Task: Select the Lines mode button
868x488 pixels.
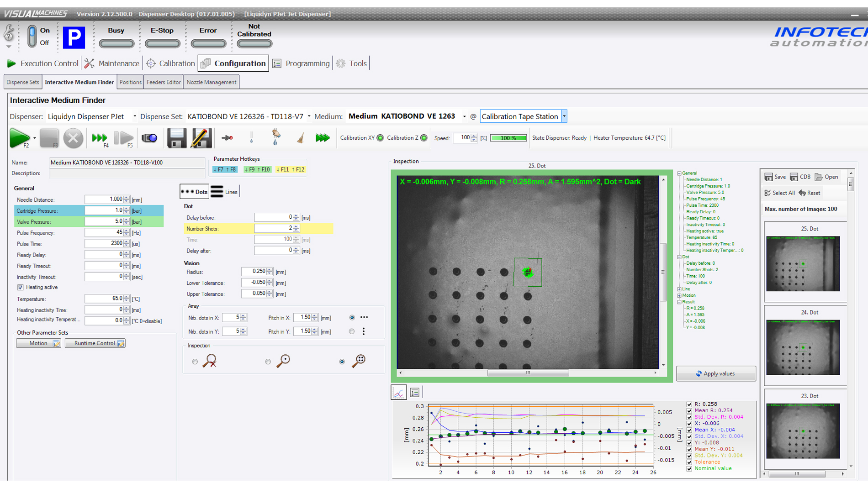Action: point(224,192)
